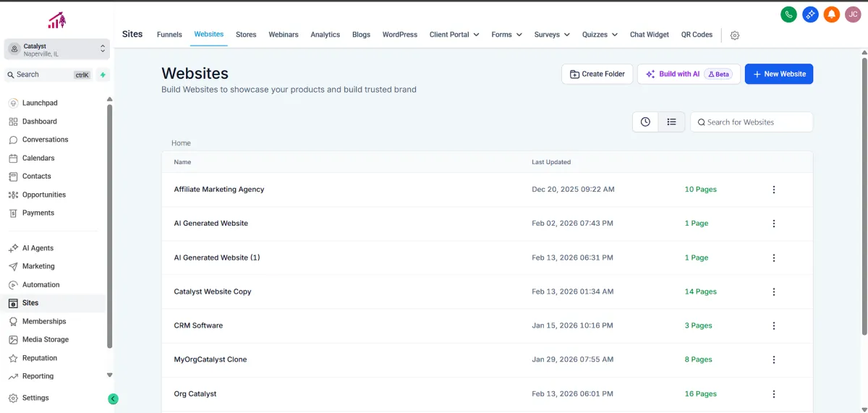Go to the Chat Widget tab
Screen dimensions: 868x413
point(649,35)
